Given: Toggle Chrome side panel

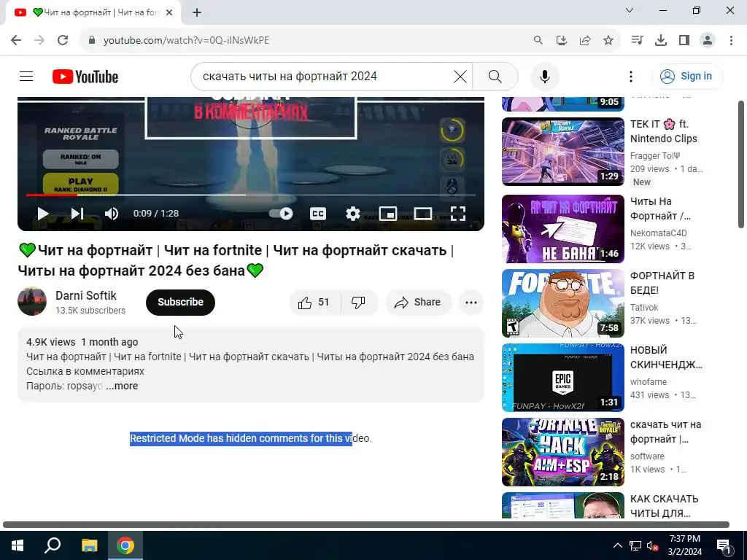Looking at the screenshot, I should tap(684, 40).
